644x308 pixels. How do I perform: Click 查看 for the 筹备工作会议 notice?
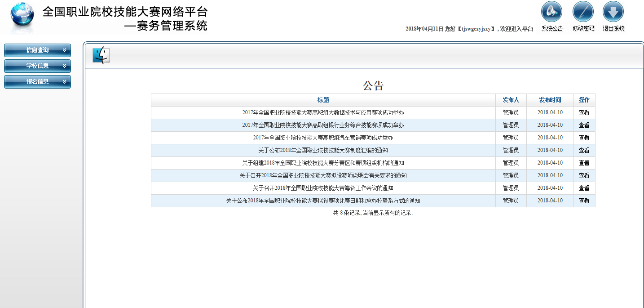584,188
